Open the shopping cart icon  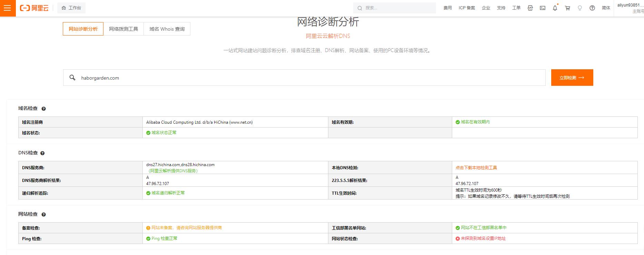point(567,8)
